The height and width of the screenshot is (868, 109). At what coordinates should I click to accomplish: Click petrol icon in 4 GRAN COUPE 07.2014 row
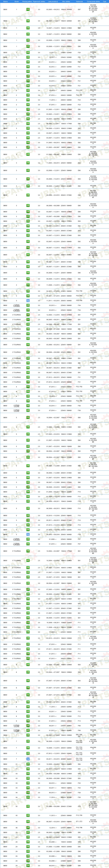[28, 410]
